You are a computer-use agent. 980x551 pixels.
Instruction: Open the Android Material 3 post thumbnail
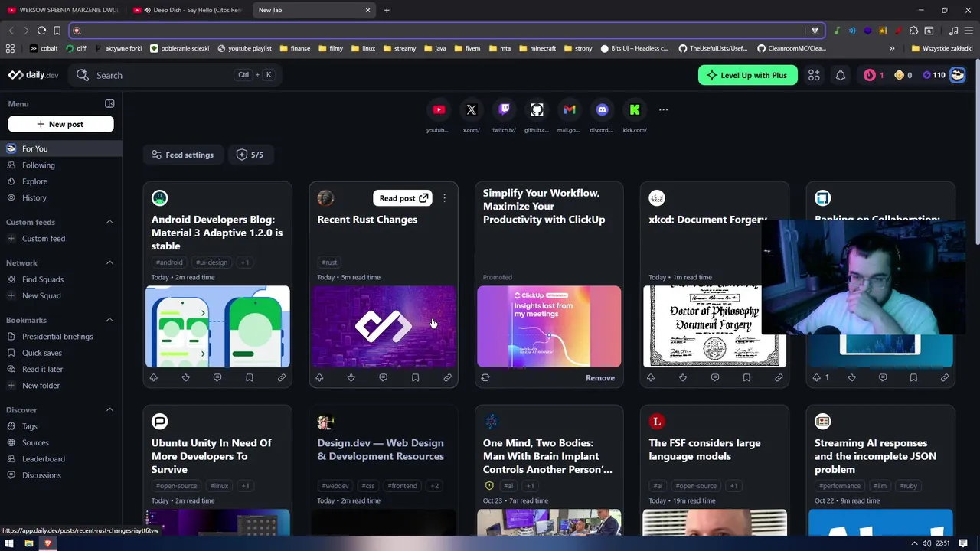(x=217, y=327)
